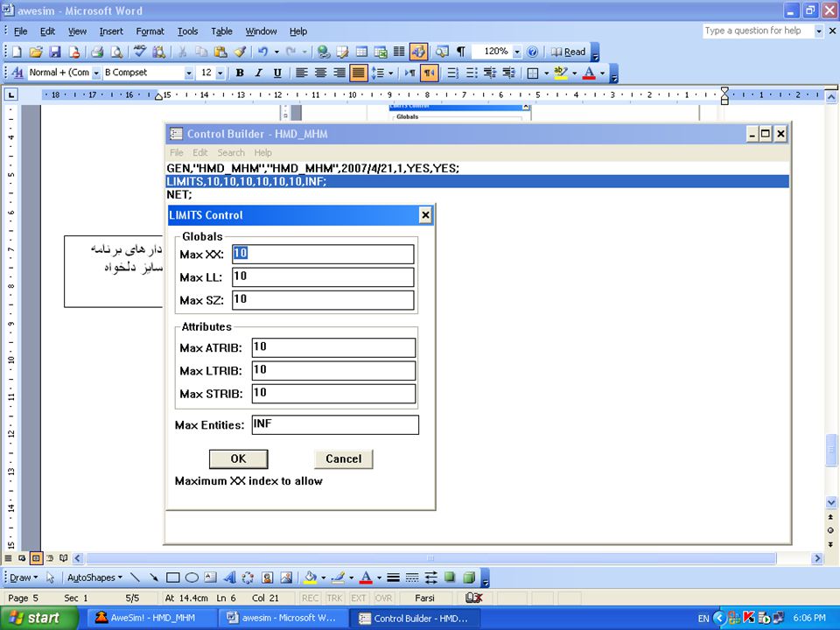
Task: Open the Format menu
Action: click(x=150, y=31)
